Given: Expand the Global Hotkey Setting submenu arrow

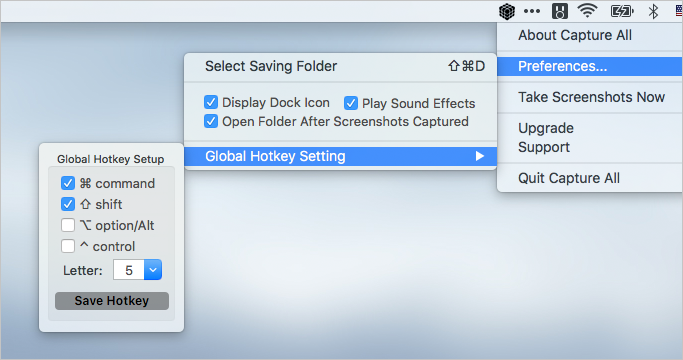Looking at the screenshot, I should pyautogui.click(x=480, y=156).
